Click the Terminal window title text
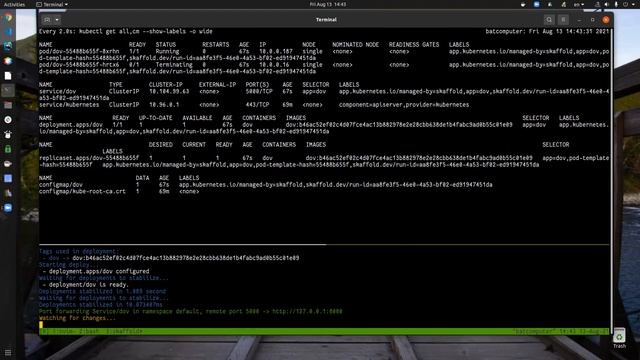Image resolution: width=640 pixels, height=360 pixels. coord(326,20)
